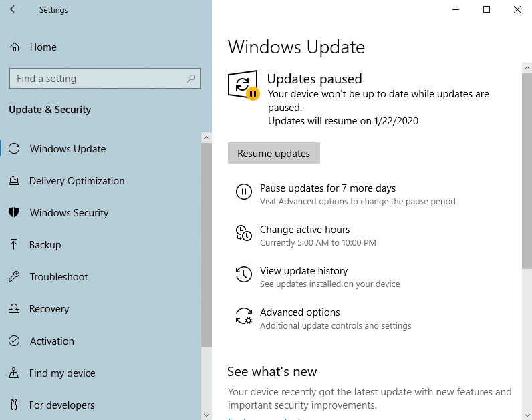Click 'Currently 5:00 AM to 10:00 PM' text
This screenshot has height=420, width=532.
pos(318,242)
